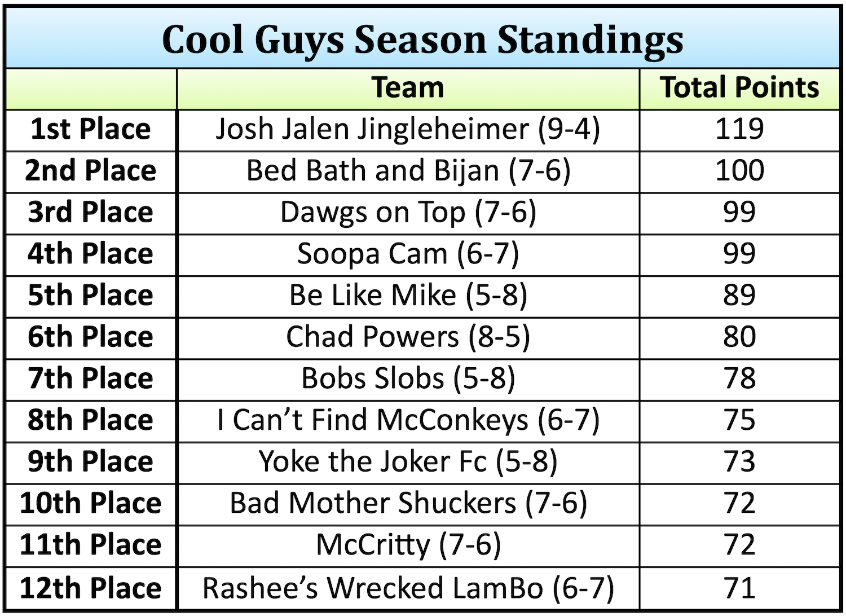Click the Be Like Mike (5-8) cell
The width and height of the screenshot is (846, 616).
pyautogui.click(x=408, y=296)
